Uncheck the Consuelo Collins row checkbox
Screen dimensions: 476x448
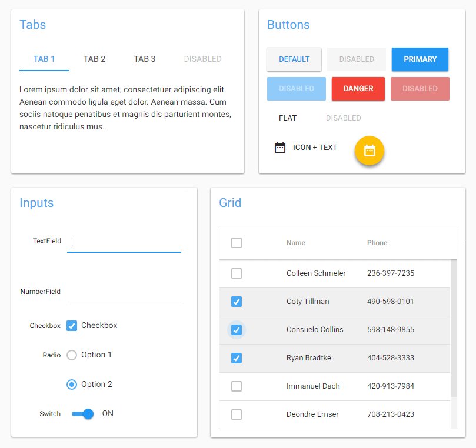point(237,330)
